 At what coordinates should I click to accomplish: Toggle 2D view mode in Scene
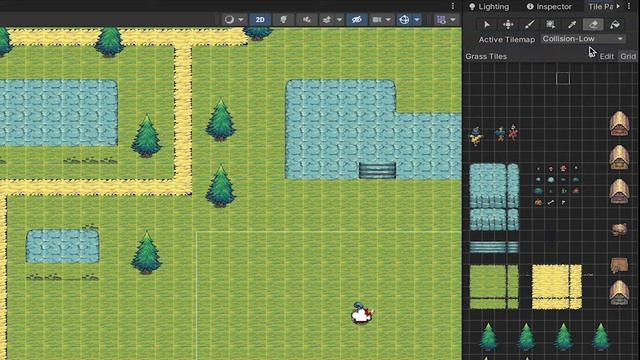coord(260,20)
